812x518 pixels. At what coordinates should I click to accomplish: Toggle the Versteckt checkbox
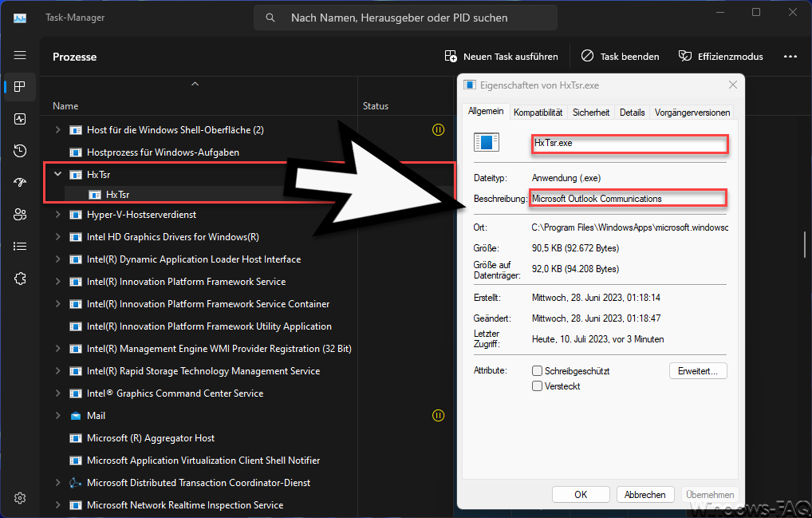(x=537, y=386)
